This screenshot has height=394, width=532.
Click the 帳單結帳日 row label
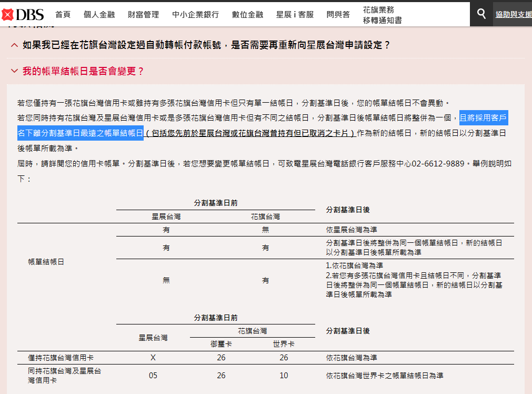pos(46,261)
